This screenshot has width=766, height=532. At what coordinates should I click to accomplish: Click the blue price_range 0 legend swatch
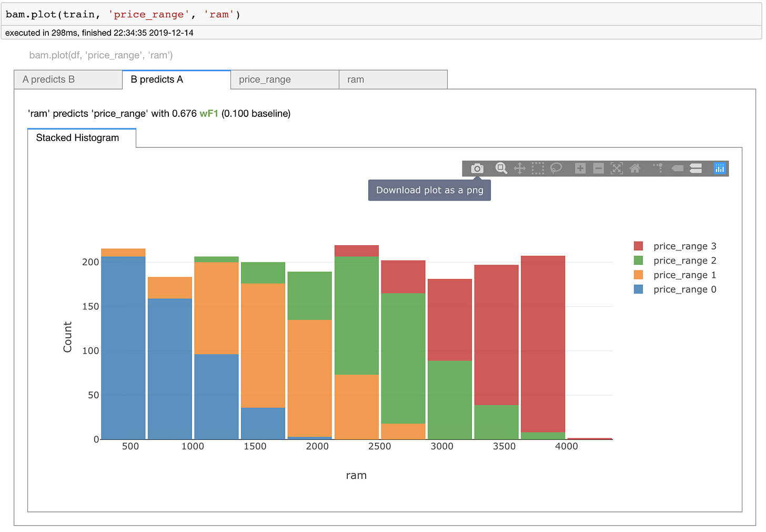click(639, 289)
